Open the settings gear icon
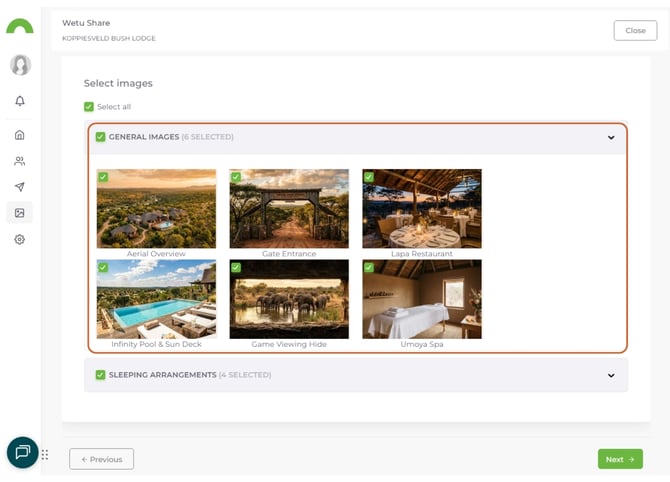Viewport: 670px width, 482px height. coord(20,240)
